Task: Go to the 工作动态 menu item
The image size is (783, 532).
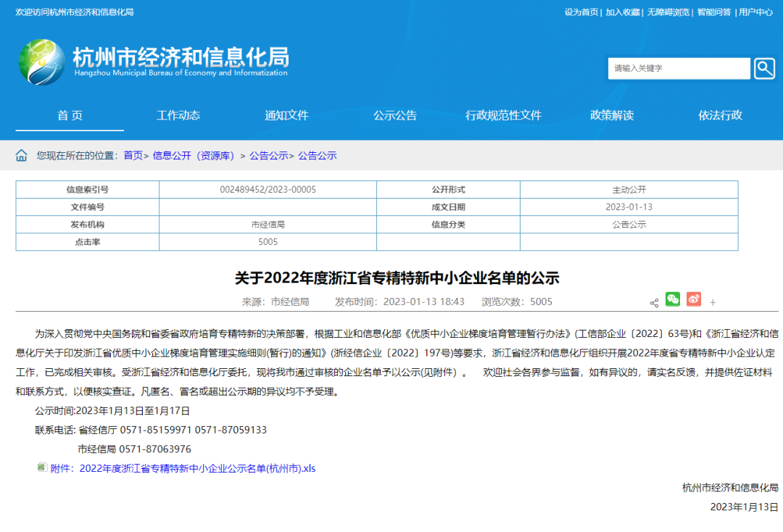Action: click(x=178, y=115)
